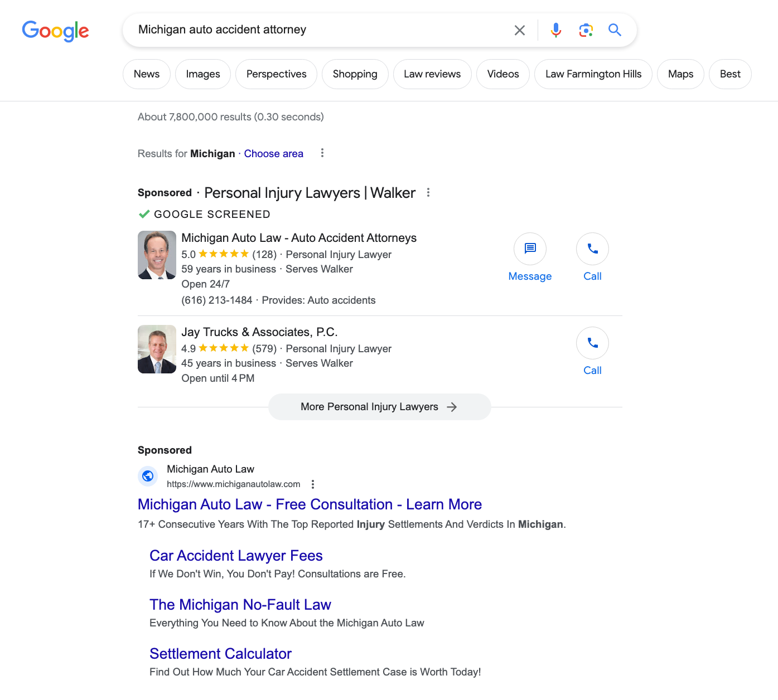Select the Law Farmington Hills chip
The width and height of the screenshot is (778, 700).
click(593, 74)
